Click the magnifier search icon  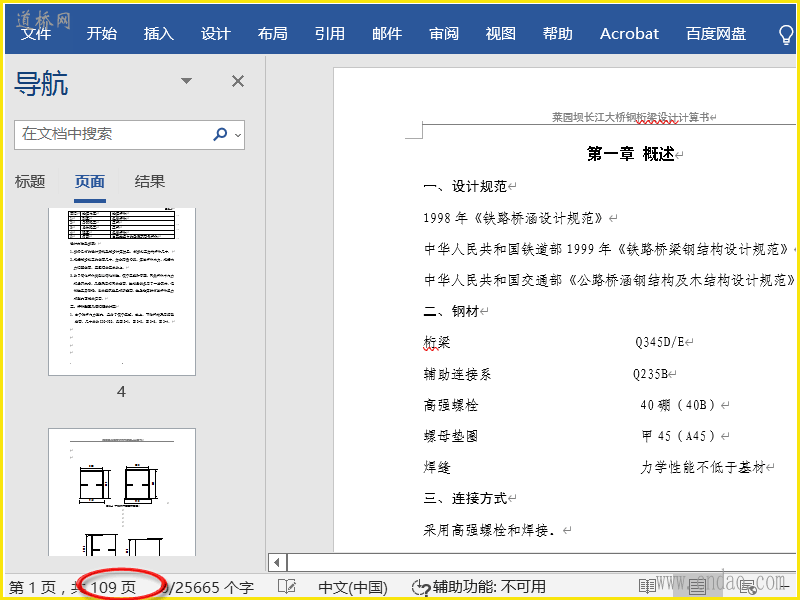click(220, 134)
